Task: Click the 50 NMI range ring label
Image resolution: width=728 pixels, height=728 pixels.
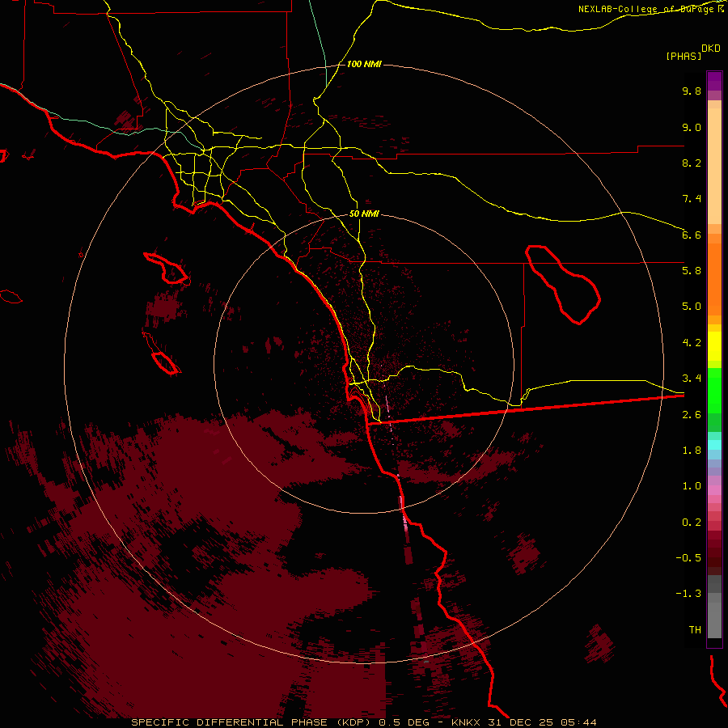Action: click(x=364, y=214)
